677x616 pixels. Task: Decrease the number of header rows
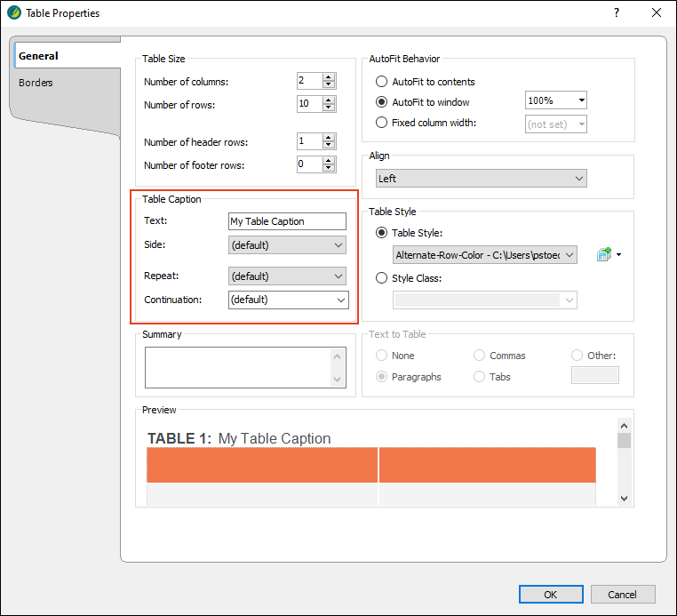tap(329, 145)
